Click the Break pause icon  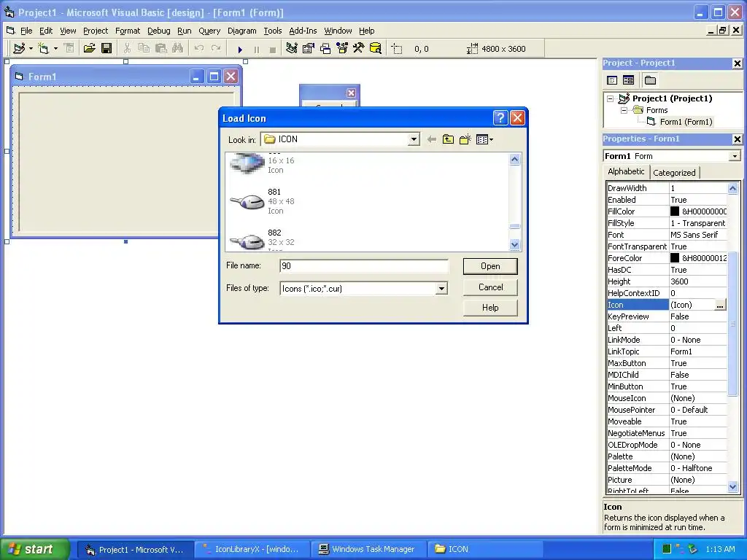pyautogui.click(x=257, y=49)
